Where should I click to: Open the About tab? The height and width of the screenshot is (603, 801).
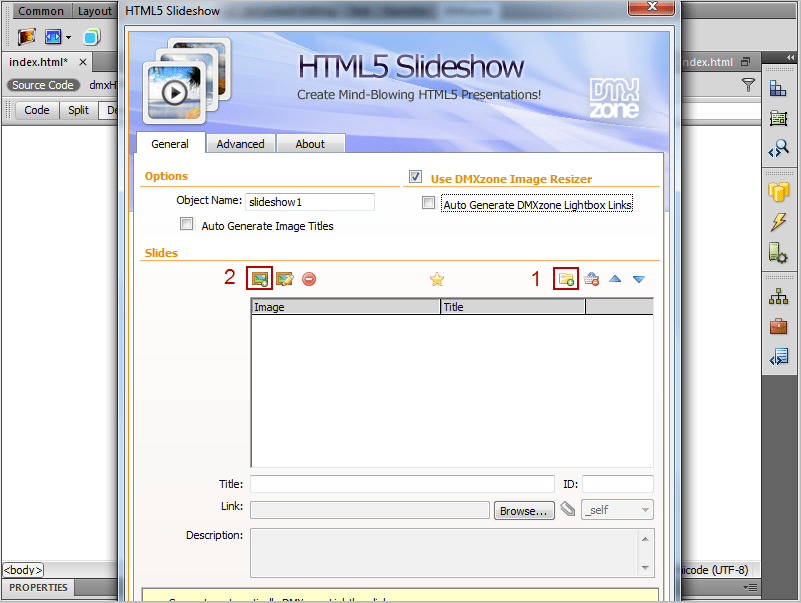(309, 143)
